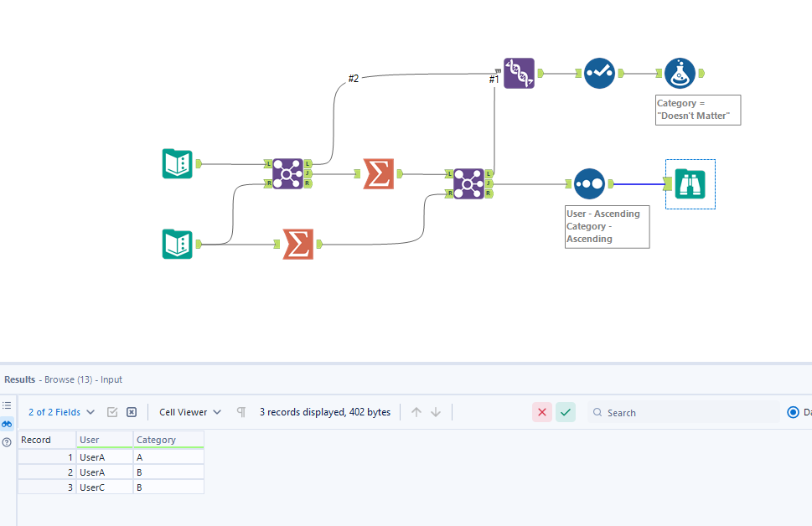The image size is (812, 526).
Task: Click the Browse (13) - Input label
Action: coord(81,379)
